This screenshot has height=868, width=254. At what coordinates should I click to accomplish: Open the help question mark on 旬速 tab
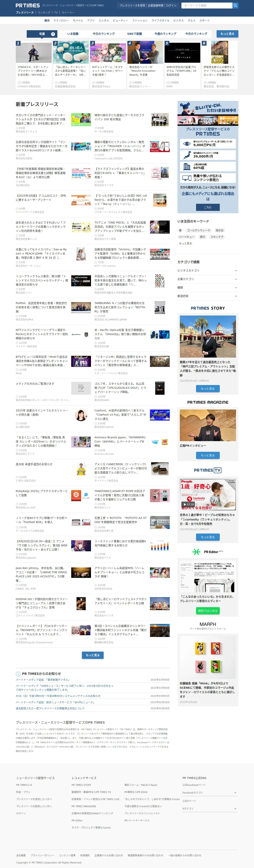tap(53, 34)
